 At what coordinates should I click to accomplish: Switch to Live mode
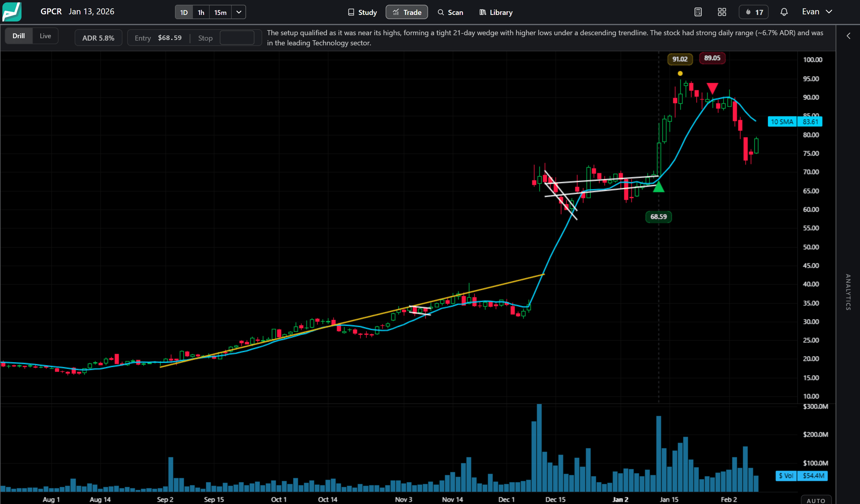point(45,36)
